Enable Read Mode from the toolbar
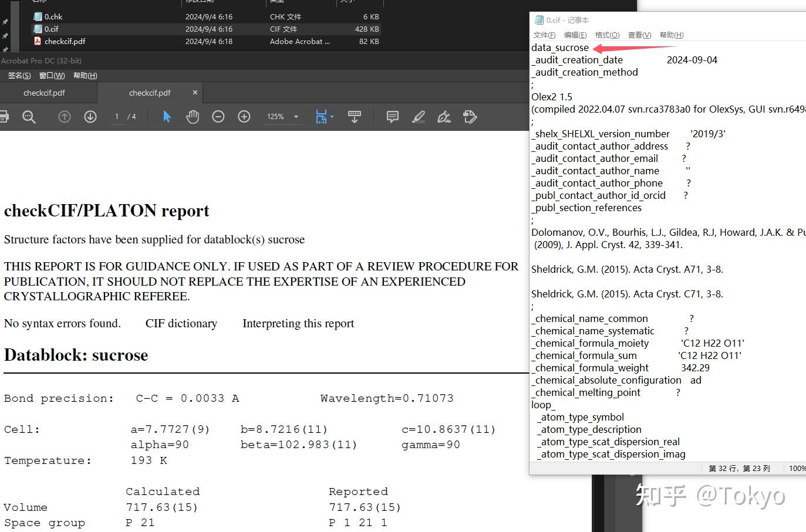The image size is (806, 532). point(355,117)
